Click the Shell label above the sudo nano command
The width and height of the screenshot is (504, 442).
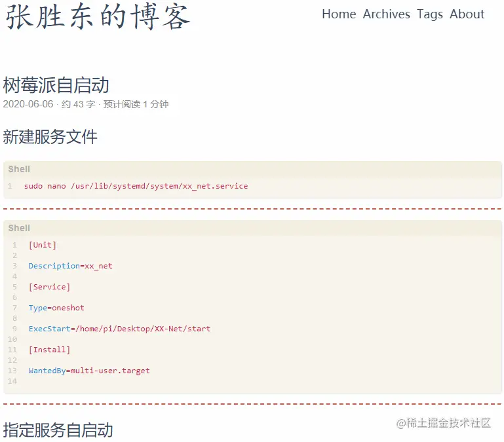point(19,169)
